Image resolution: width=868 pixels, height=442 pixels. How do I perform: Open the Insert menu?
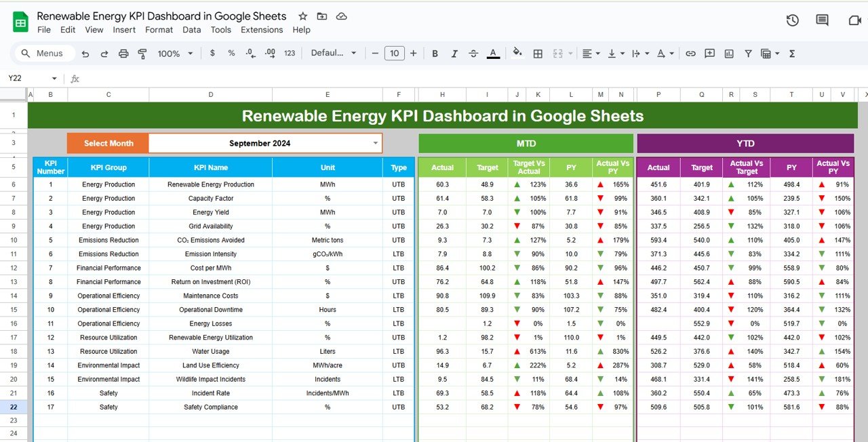[x=124, y=30]
